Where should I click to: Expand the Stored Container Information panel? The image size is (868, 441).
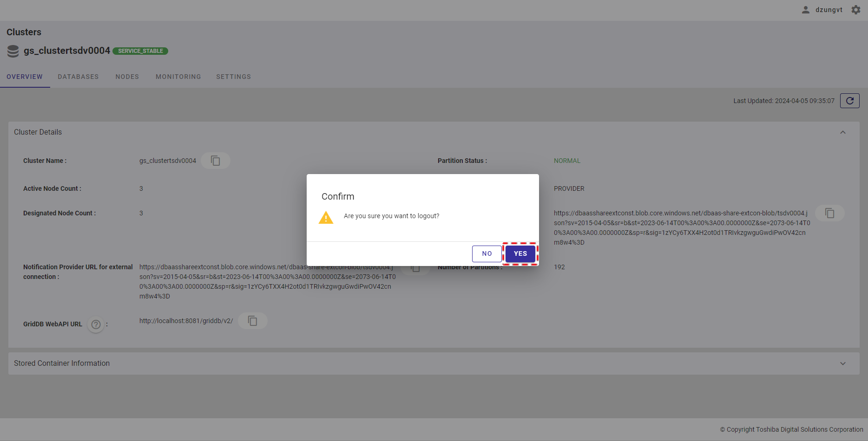click(x=842, y=363)
